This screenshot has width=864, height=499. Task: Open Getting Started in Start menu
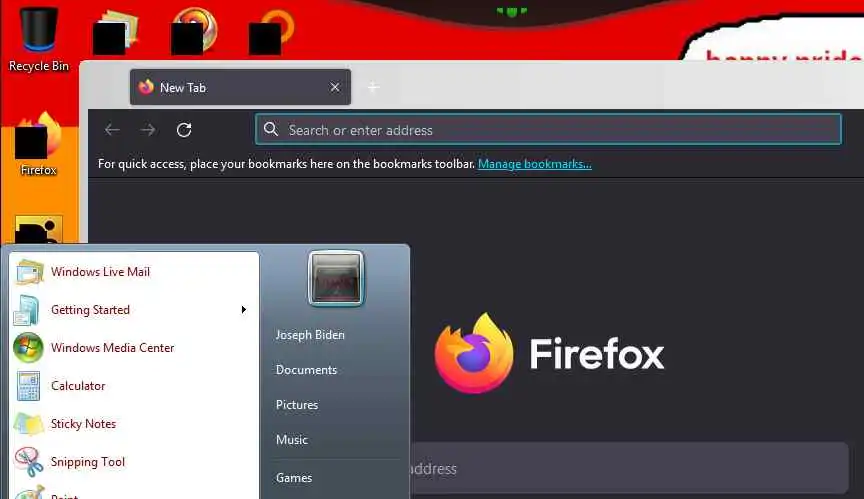[x=134, y=310]
